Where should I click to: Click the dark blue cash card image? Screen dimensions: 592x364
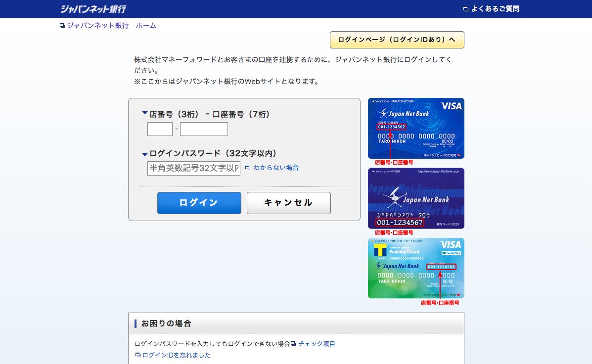click(x=416, y=198)
